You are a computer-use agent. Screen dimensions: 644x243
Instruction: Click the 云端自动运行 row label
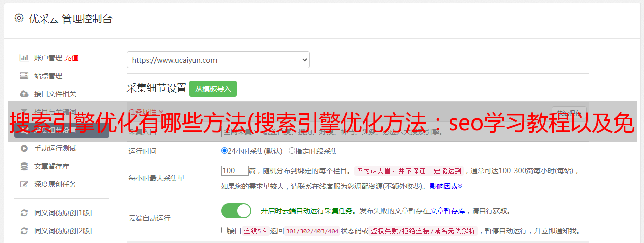pos(150,218)
